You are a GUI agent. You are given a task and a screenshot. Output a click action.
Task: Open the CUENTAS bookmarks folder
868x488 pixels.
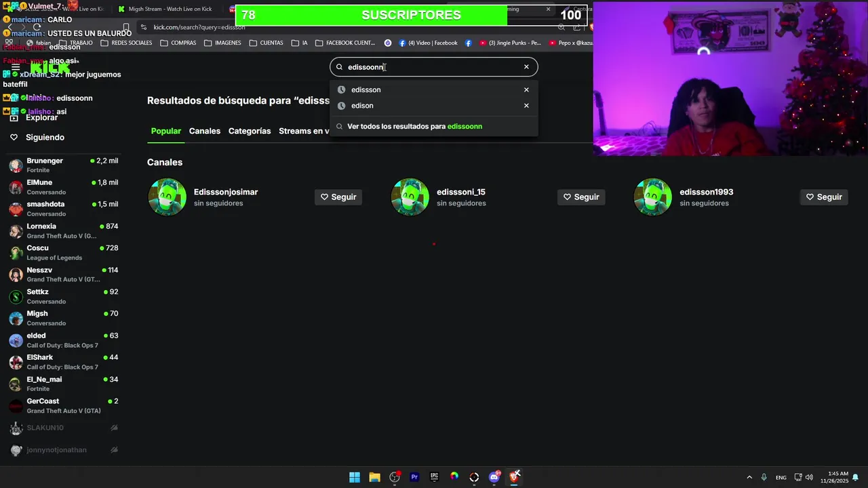(266, 43)
